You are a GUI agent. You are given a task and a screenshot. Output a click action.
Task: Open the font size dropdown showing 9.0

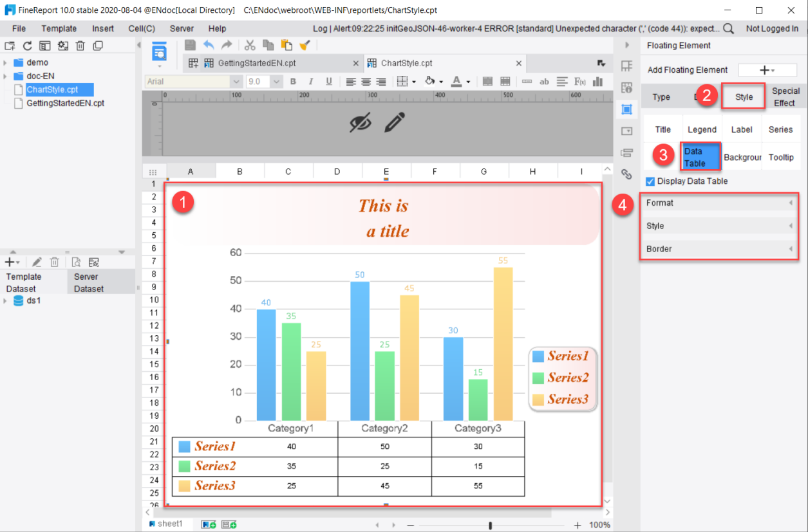tap(263, 82)
